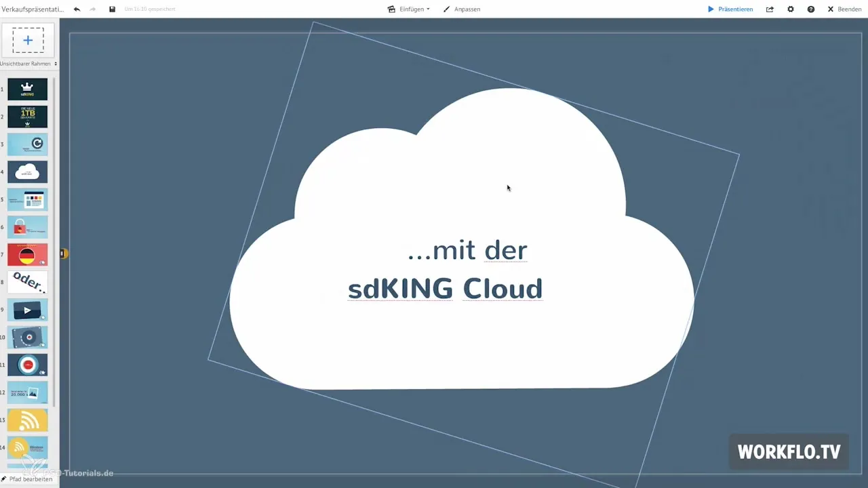
Task: Open the Anpassen customization panel
Action: coord(462,9)
